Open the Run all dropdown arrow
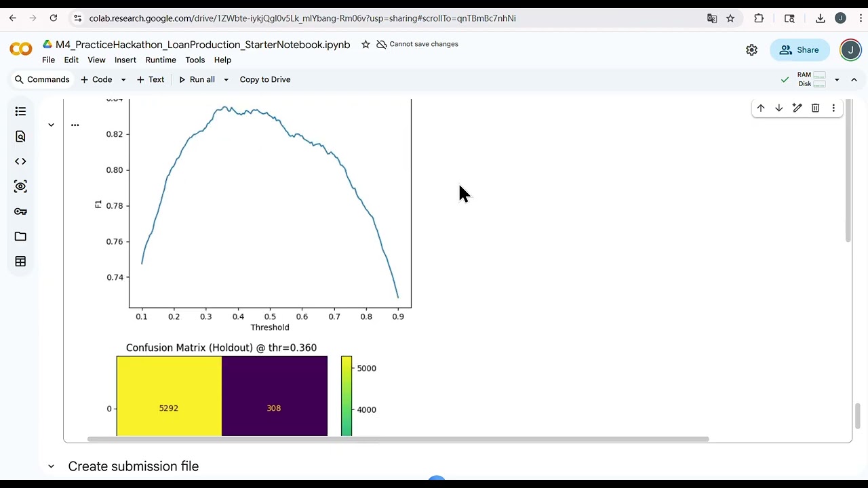This screenshot has width=868, height=488. tap(226, 79)
